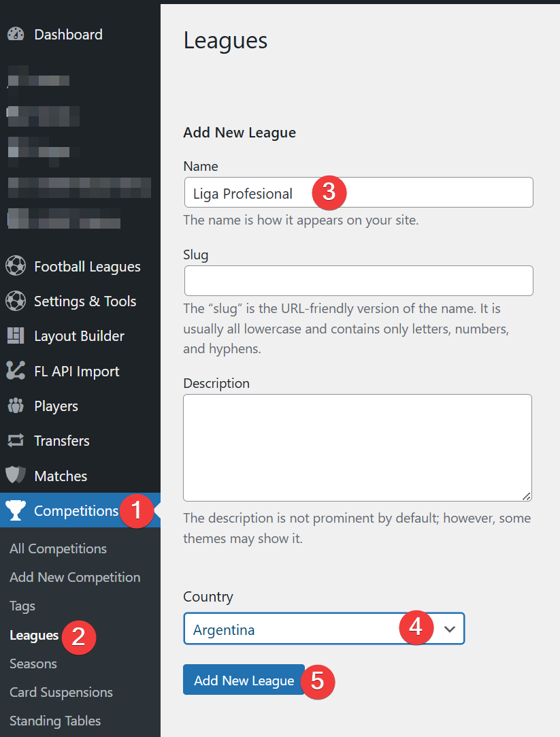
Task: Click the Transfers arrows icon
Action: point(16,440)
